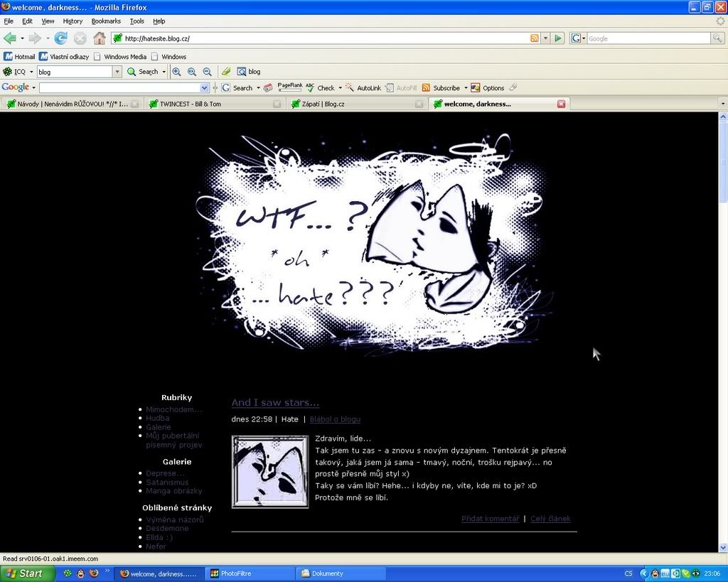Viewport: 728px width, 582px height.
Task: Open the Bookmarks menu
Action: coord(106,21)
